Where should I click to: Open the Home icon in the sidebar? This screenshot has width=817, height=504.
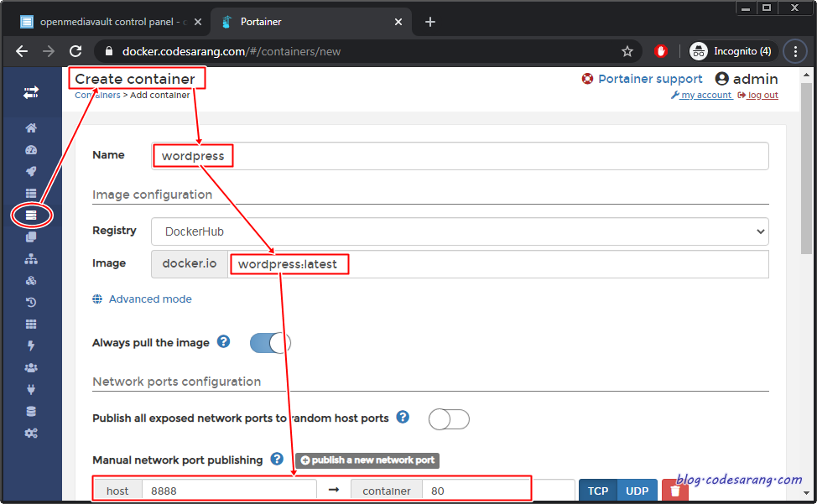[31, 128]
